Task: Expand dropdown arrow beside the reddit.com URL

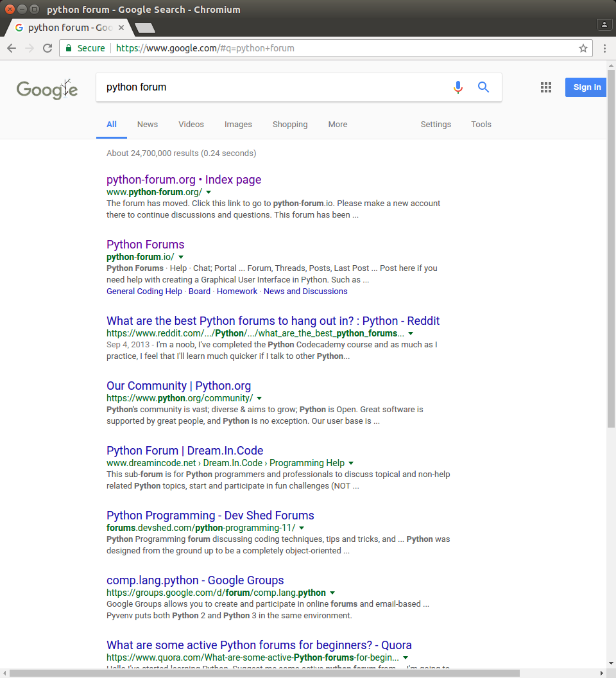Action: point(411,334)
